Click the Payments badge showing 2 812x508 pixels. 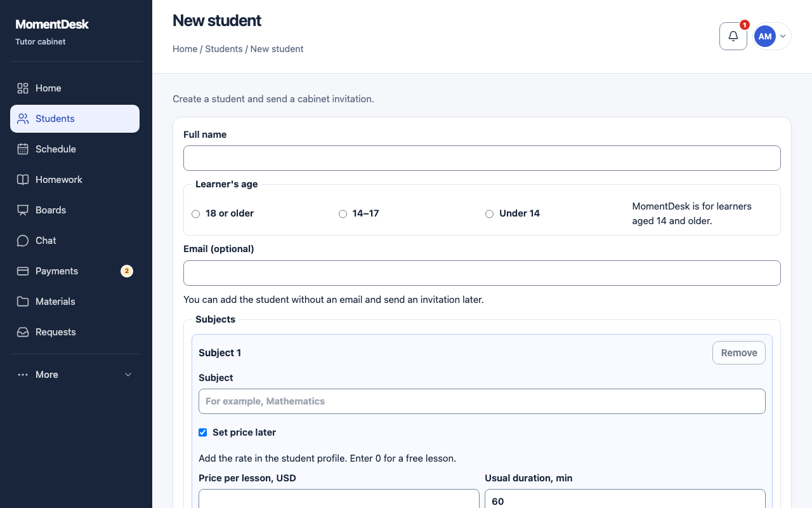click(x=127, y=271)
